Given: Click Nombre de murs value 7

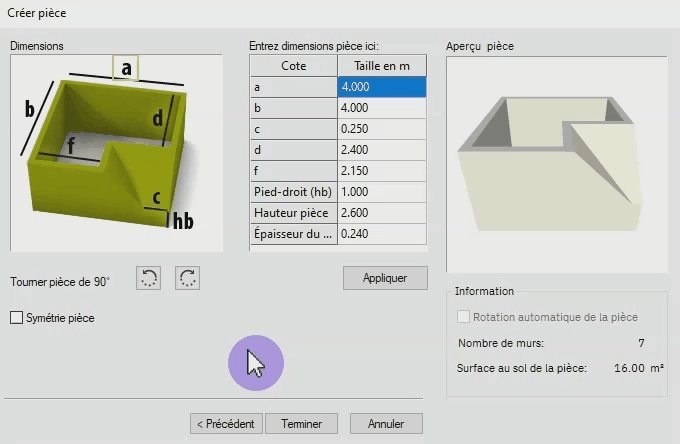Looking at the screenshot, I should [x=641, y=343].
